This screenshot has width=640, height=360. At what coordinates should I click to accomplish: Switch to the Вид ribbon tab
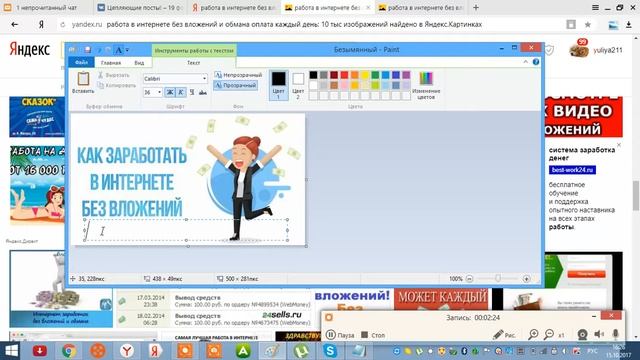(x=139, y=63)
